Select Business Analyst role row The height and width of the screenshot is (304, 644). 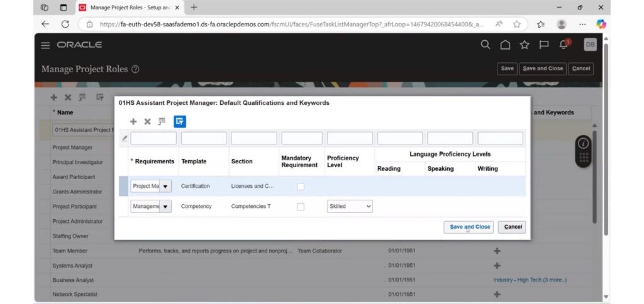tap(73, 280)
